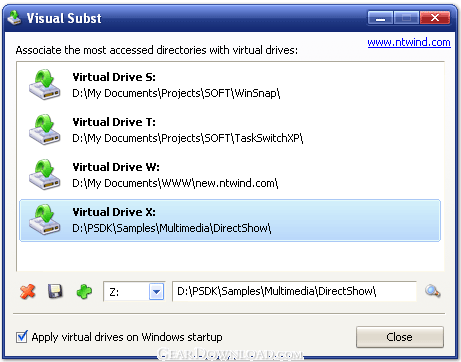This screenshot has height=362, width=461.
Task: Click the Z: drive letter combo box
Action: (x=134, y=292)
